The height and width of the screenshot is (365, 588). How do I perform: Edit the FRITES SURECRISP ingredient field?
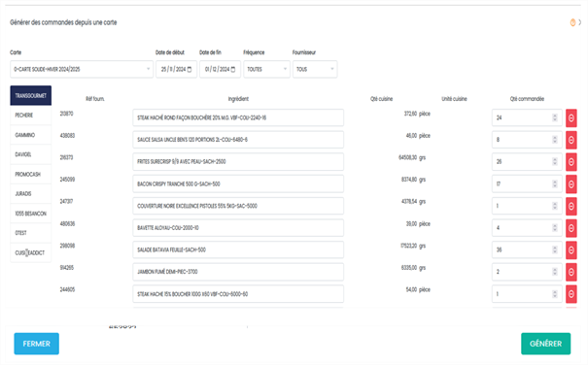[238, 162]
